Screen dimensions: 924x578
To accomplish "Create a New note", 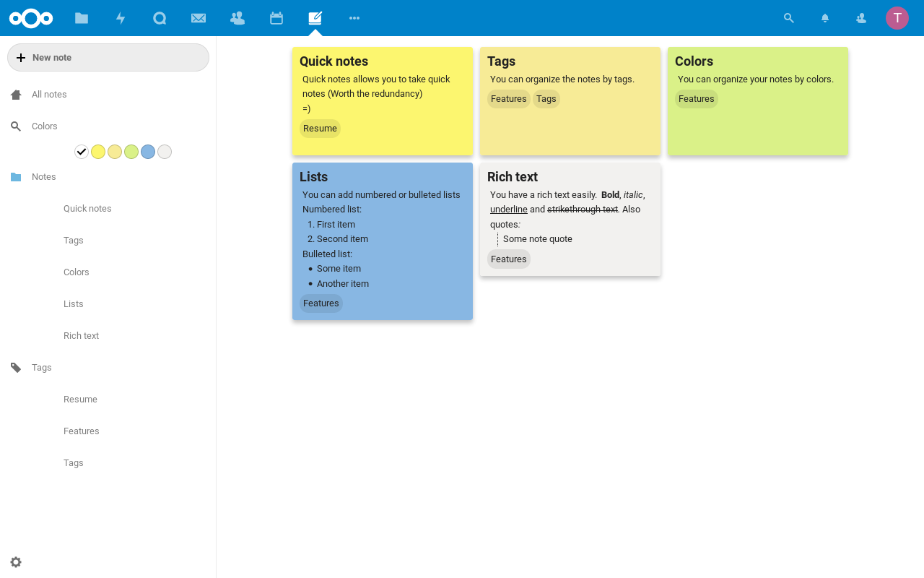I will pyautogui.click(x=108, y=57).
